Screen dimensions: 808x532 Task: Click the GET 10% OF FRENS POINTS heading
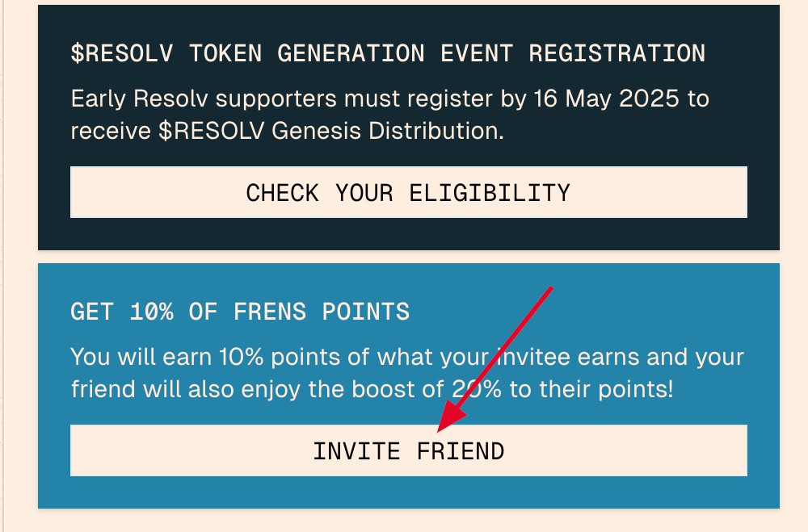pos(240,312)
